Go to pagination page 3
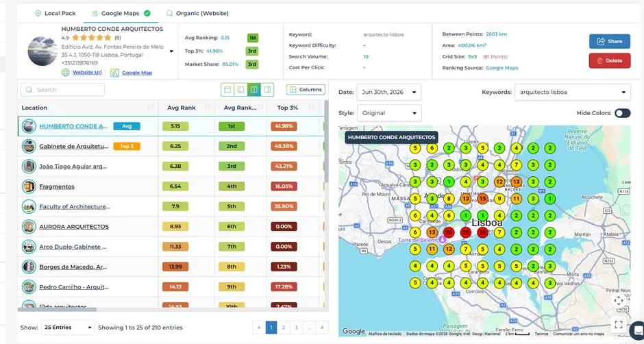The width and height of the screenshot is (644, 344). 296,328
